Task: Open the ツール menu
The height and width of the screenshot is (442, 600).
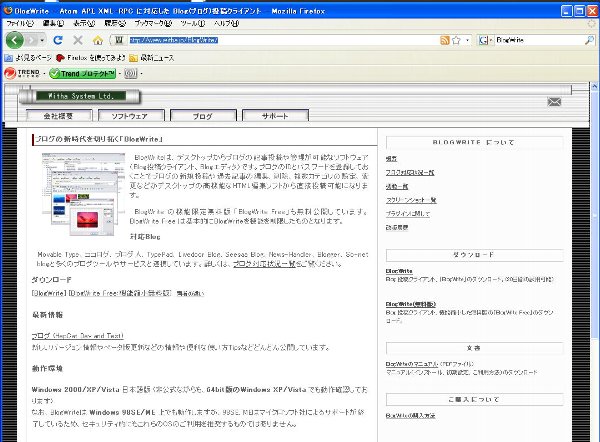Action: click(x=192, y=23)
